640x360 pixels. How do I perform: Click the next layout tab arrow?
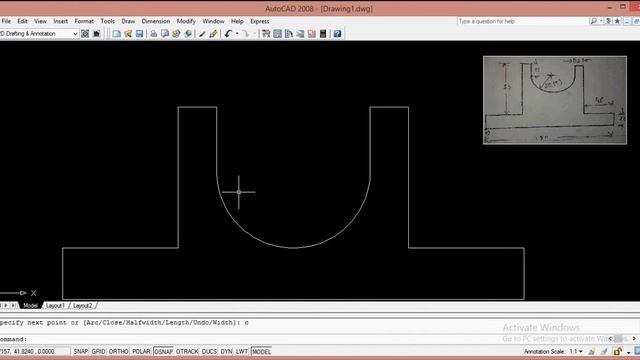pyautogui.click(x=6, y=305)
